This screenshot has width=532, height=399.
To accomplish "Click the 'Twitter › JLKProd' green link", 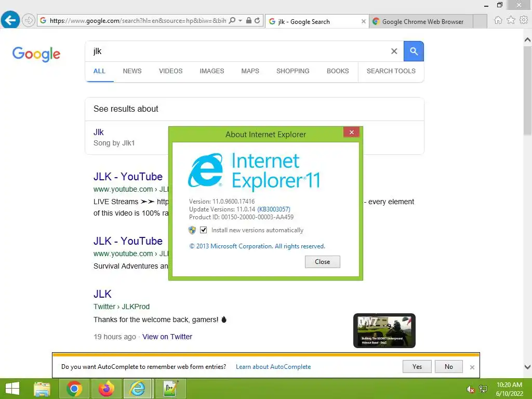I will [x=122, y=307].
